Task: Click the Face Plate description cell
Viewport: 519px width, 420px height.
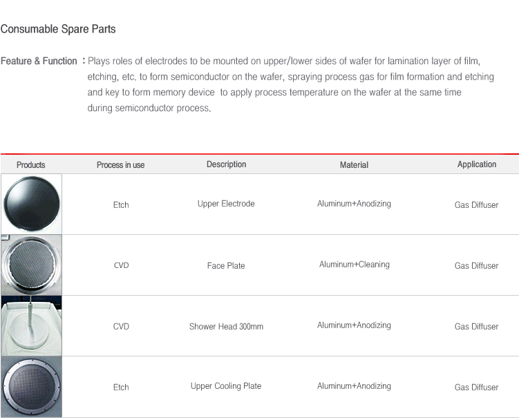Action: click(x=226, y=265)
